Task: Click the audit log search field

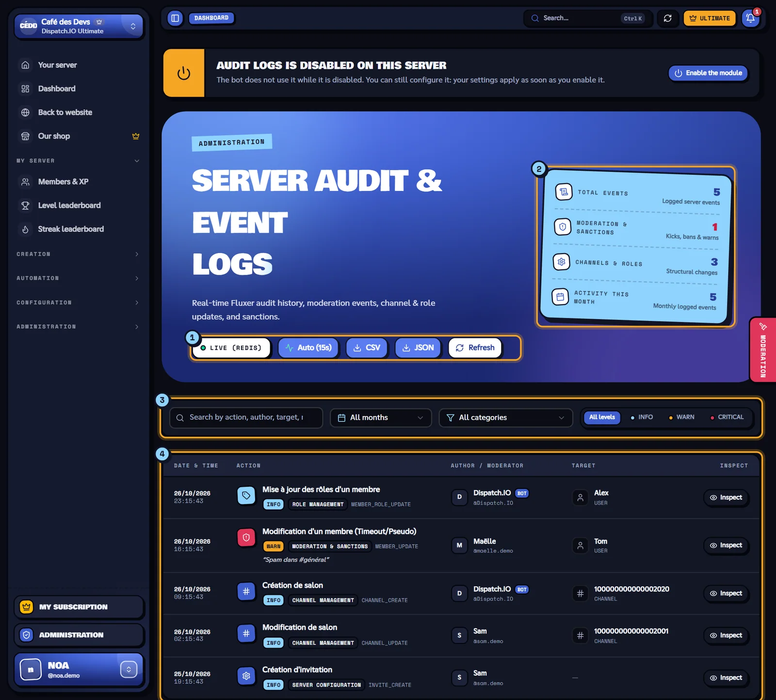Action: 246,418
